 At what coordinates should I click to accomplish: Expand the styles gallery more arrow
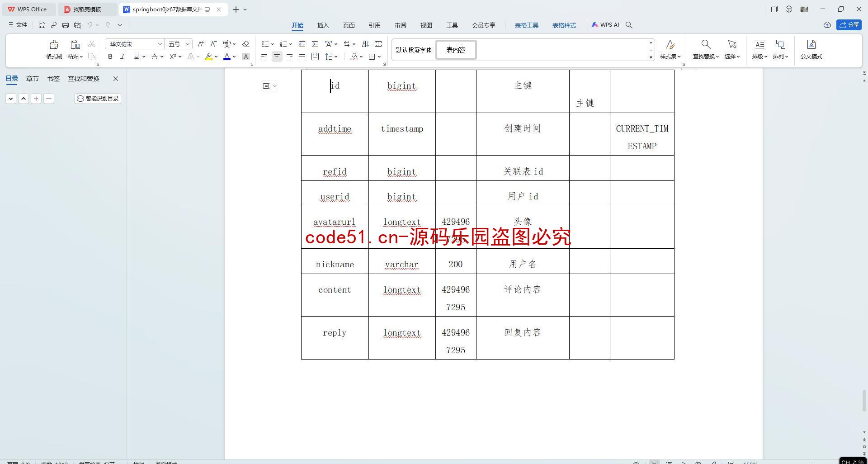click(651, 57)
